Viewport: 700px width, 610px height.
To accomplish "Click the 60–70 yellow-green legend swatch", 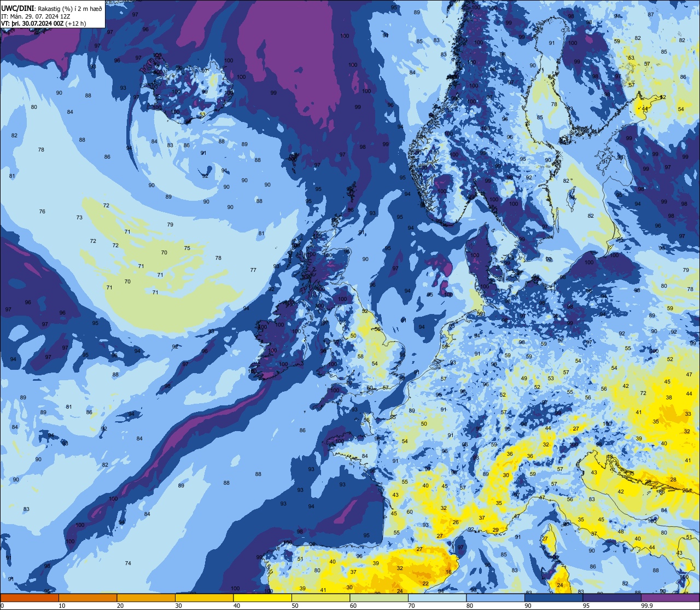I will [x=379, y=597].
